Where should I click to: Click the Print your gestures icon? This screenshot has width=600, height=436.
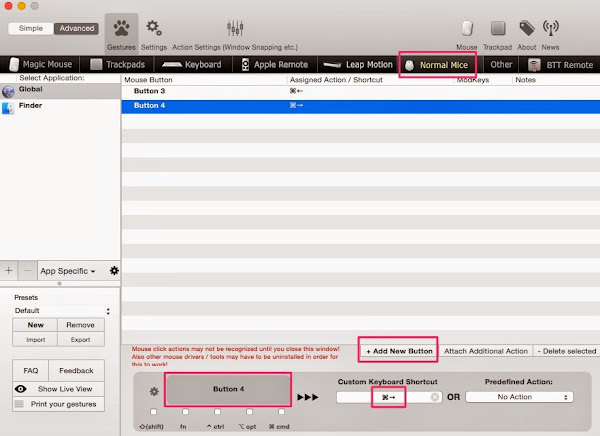pyautogui.click(x=19, y=404)
